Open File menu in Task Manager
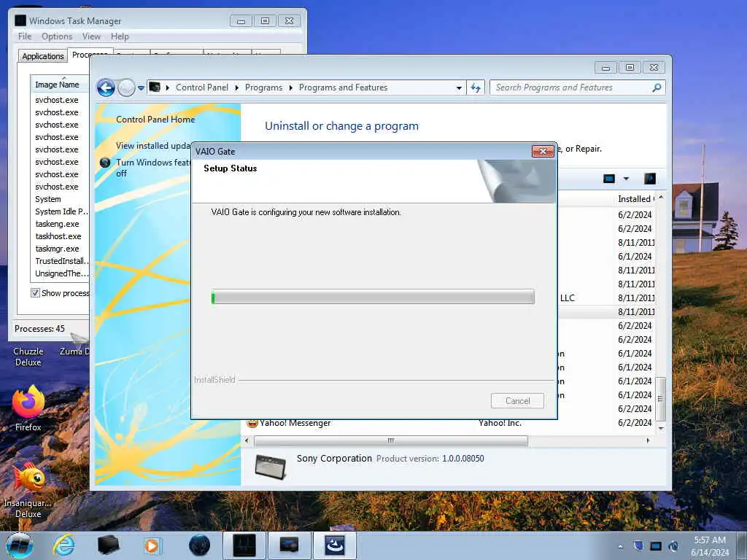Screen dimensions: 747x560 (25, 36)
